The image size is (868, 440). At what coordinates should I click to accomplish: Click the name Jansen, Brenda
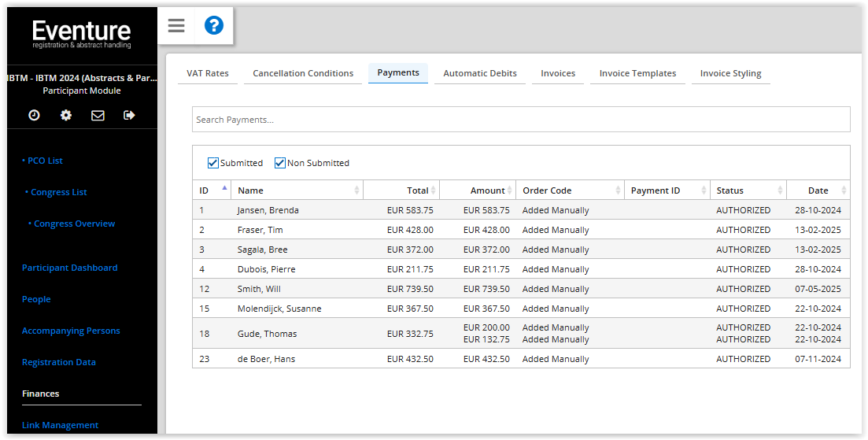click(x=268, y=210)
